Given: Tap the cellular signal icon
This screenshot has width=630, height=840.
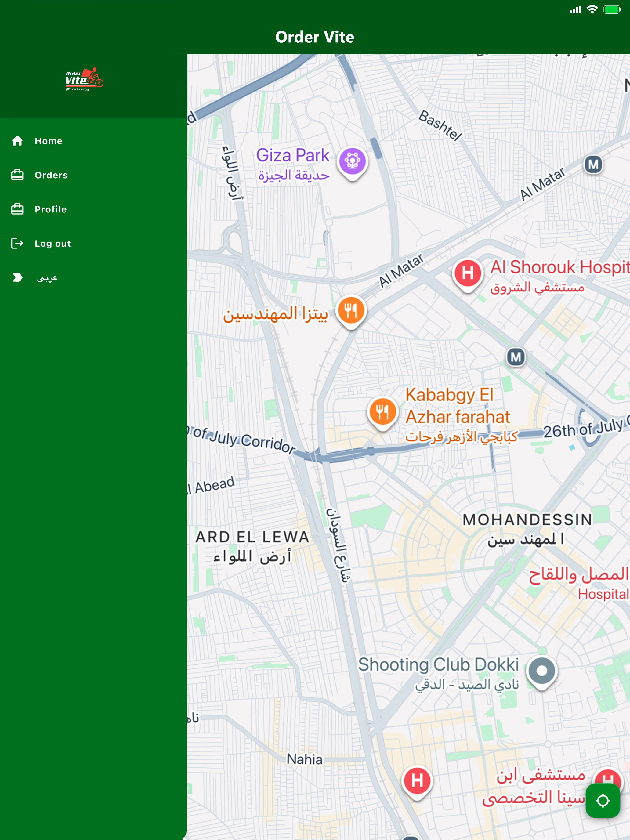Looking at the screenshot, I should (x=575, y=10).
